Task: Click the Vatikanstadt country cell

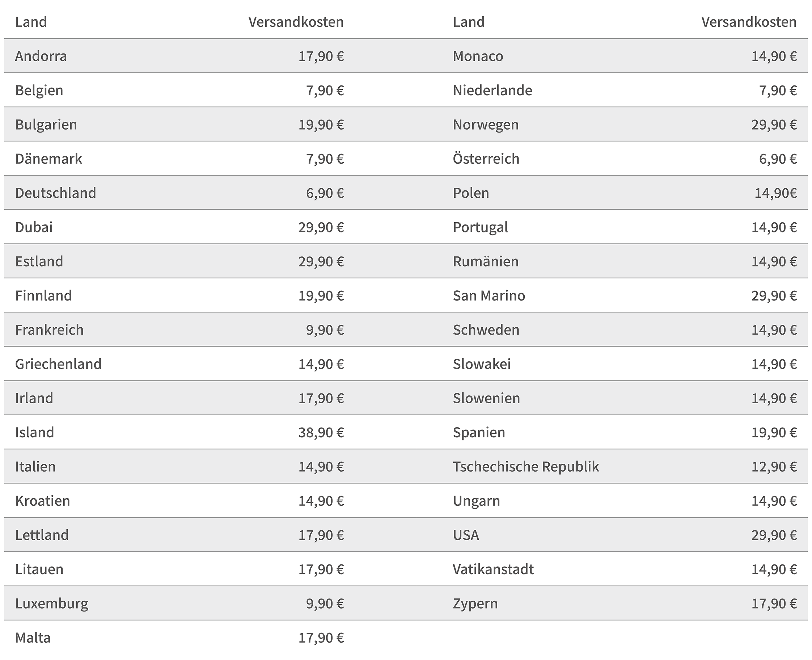Action: (x=493, y=569)
